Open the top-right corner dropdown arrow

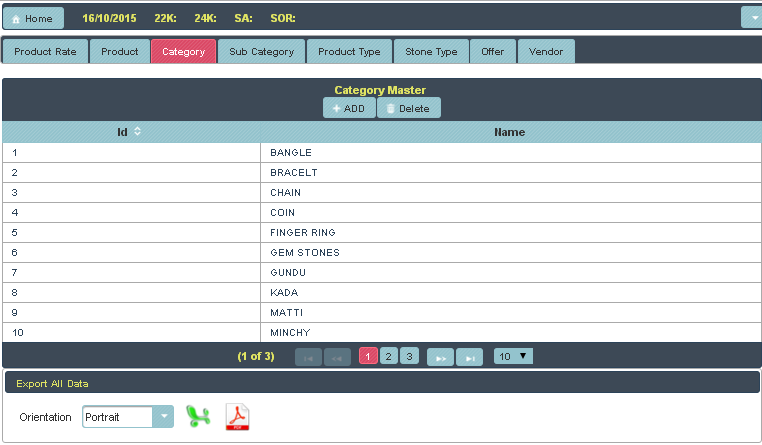click(751, 18)
